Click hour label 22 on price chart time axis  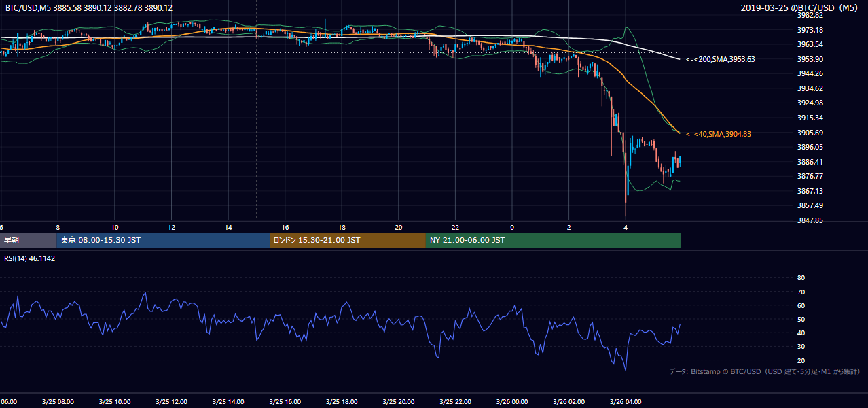point(456,227)
